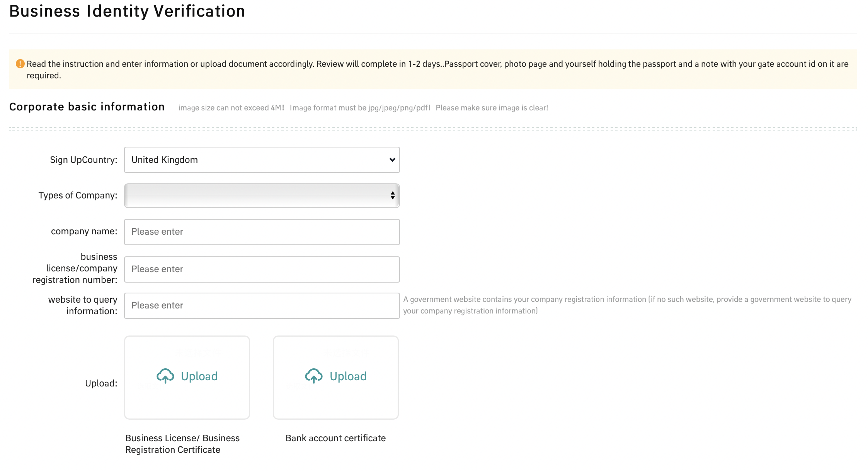The image size is (868, 471).
Task: Click the cloud upload icon for Business License
Action: [x=165, y=376]
